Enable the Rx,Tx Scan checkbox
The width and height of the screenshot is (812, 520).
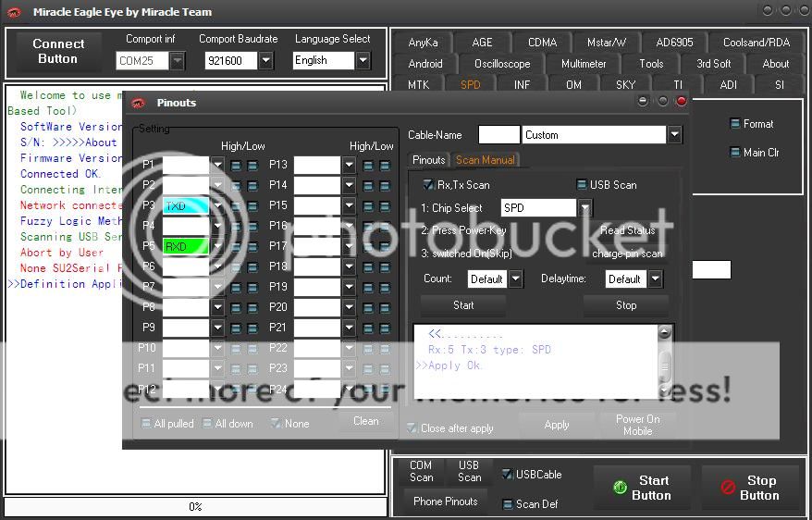click(428, 184)
